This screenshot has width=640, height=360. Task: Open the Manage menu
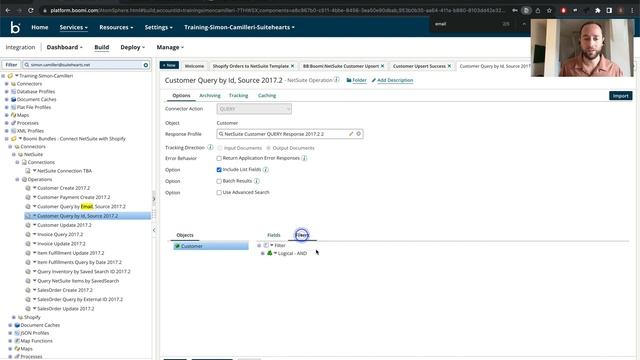tap(170, 47)
